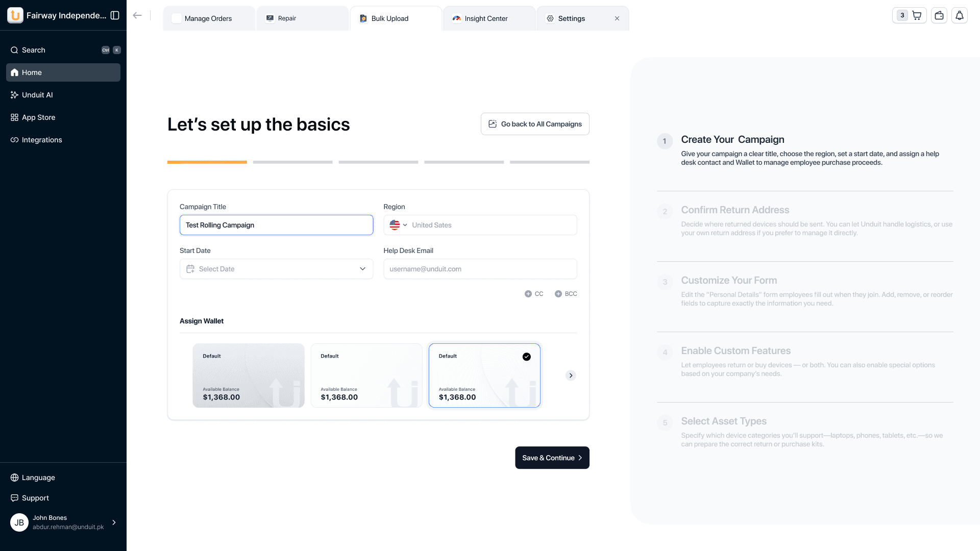Go back to All Campaigns
The height and width of the screenshot is (551, 980).
click(535, 124)
